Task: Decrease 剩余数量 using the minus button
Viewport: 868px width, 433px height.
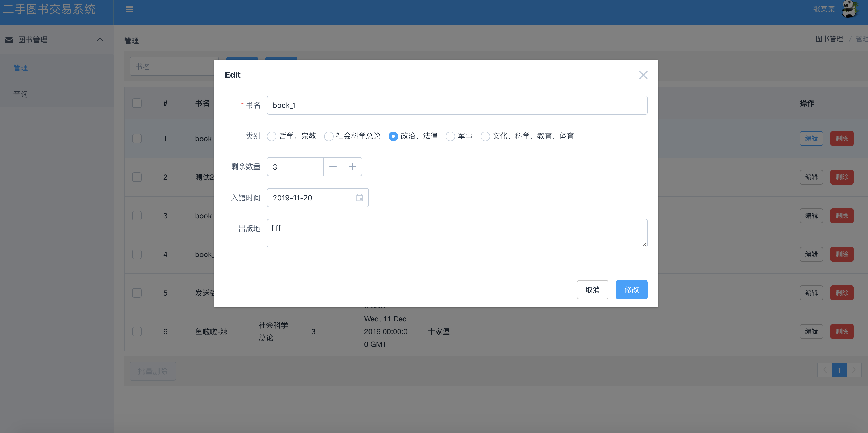Action: click(x=333, y=167)
